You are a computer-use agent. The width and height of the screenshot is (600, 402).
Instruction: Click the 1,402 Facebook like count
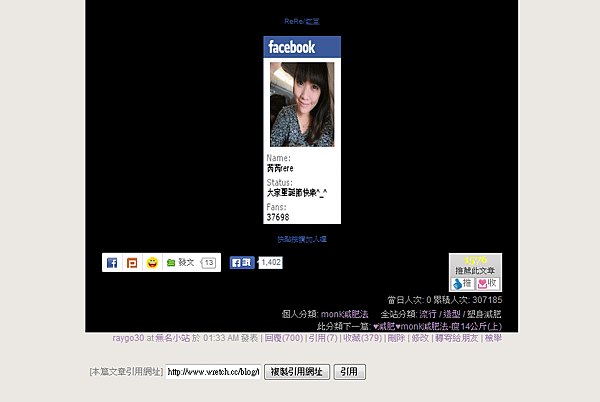point(271,262)
